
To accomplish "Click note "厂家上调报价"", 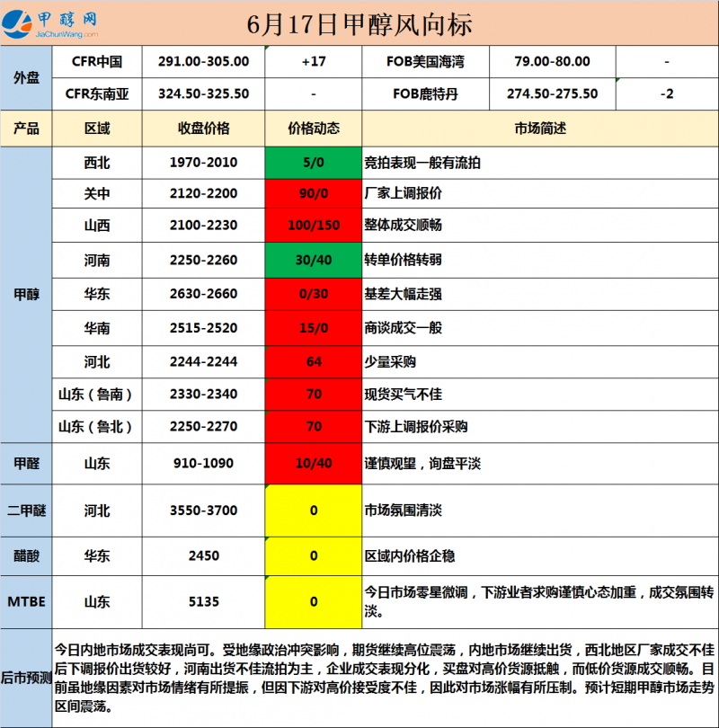I will point(403,193).
